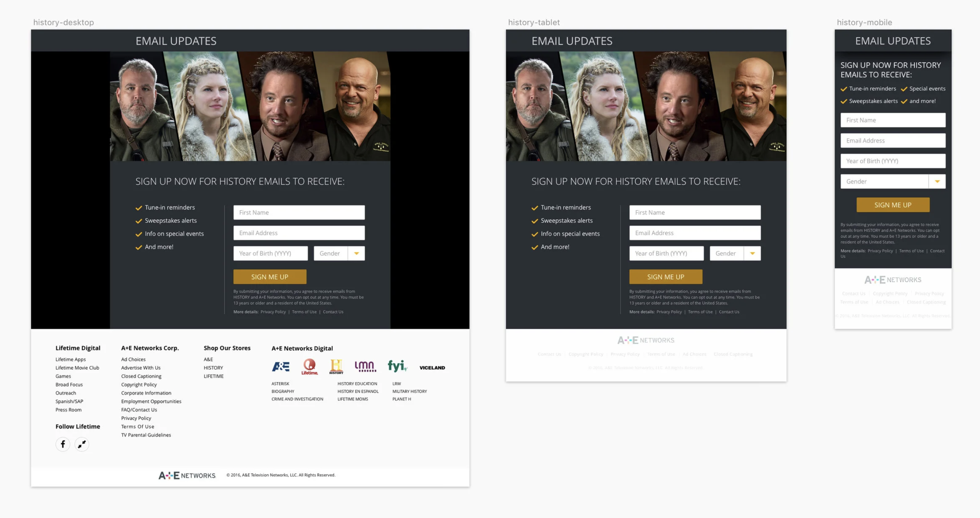
Task: Select the history-mobile artboard label
Action: tap(864, 22)
